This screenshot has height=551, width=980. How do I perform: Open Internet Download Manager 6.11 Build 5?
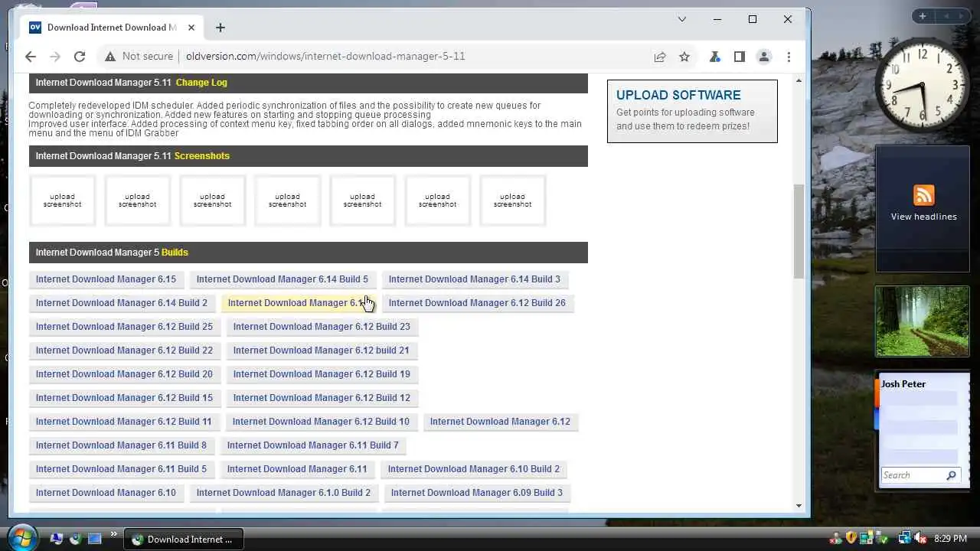point(121,469)
